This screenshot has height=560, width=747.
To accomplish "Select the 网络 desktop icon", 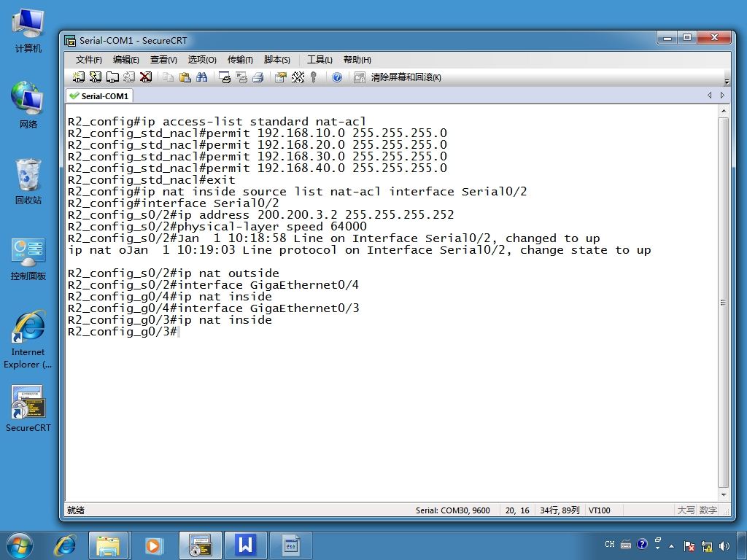I will pos(28,105).
